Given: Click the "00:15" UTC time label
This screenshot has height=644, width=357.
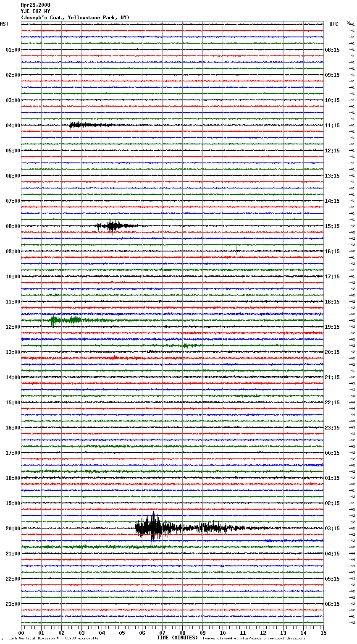Looking at the screenshot, I should pos(332,453).
